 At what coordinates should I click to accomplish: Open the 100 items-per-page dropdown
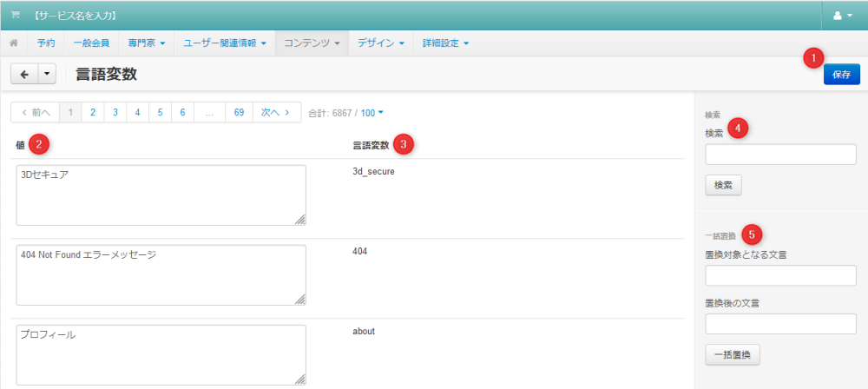tap(372, 113)
